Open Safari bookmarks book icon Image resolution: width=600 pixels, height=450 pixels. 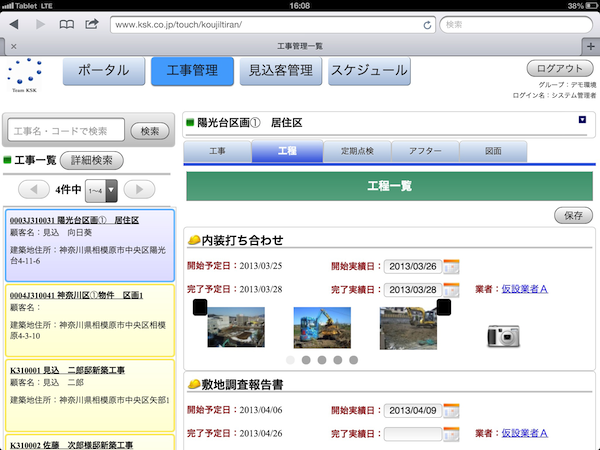click(x=66, y=23)
